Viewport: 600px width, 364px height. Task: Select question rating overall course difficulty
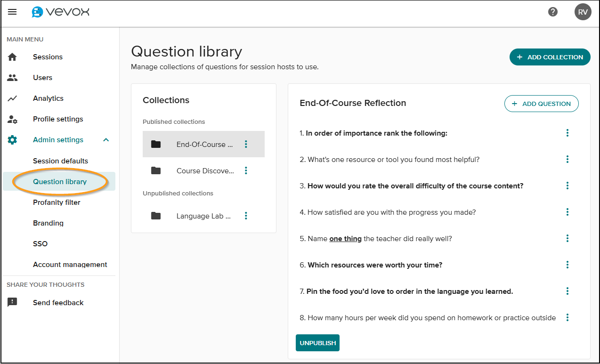pyautogui.click(x=412, y=186)
